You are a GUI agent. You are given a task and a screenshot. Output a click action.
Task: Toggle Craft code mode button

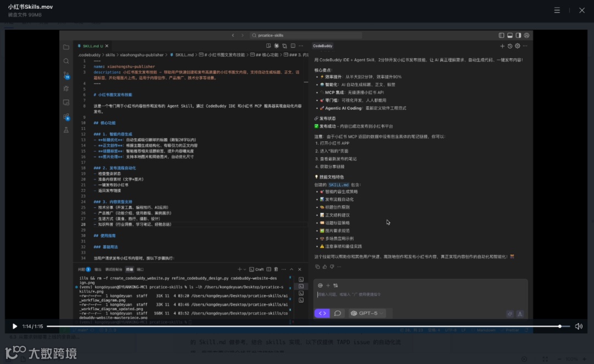[322, 313]
